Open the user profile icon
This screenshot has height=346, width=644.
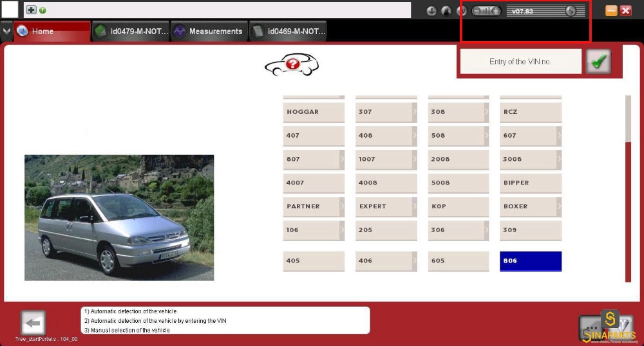pos(446,11)
